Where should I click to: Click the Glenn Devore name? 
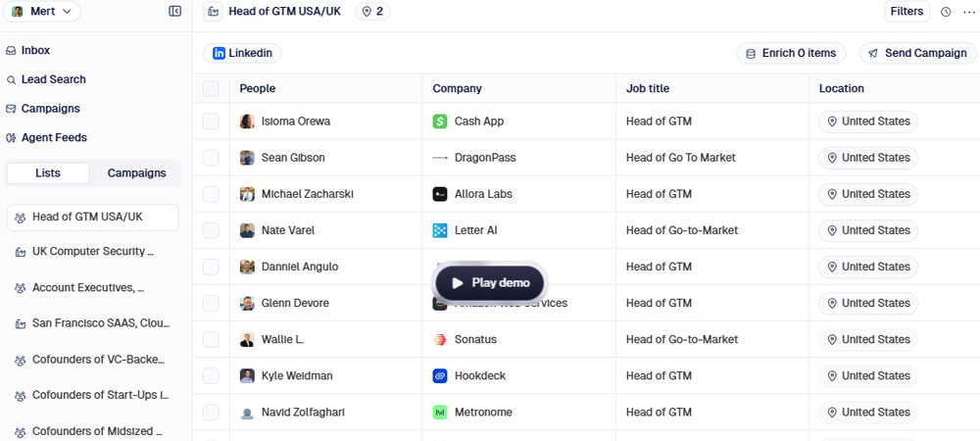(x=295, y=303)
